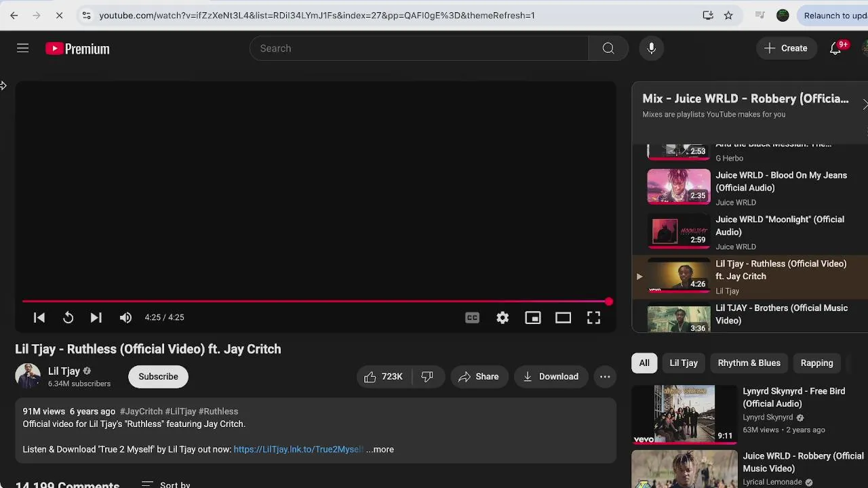Mute the player volume

pos(125,317)
